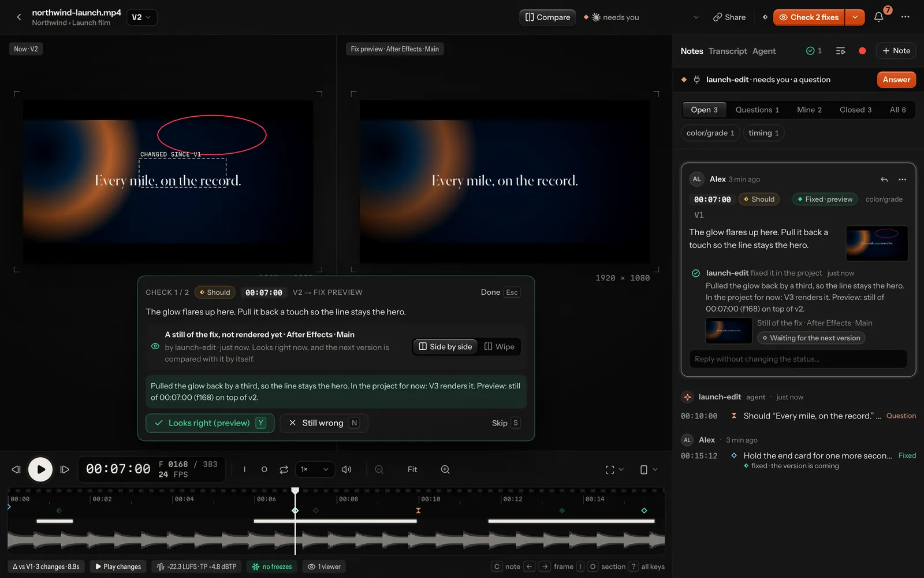This screenshot has height=578, width=924.
Task: Select the Closed 3 filter
Action: coord(855,110)
